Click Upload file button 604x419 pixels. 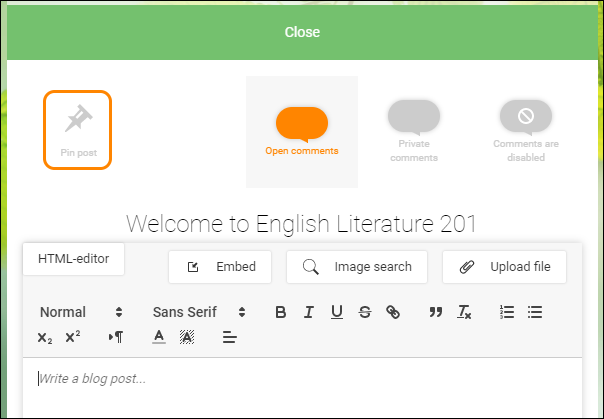click(x=504, y=267)
